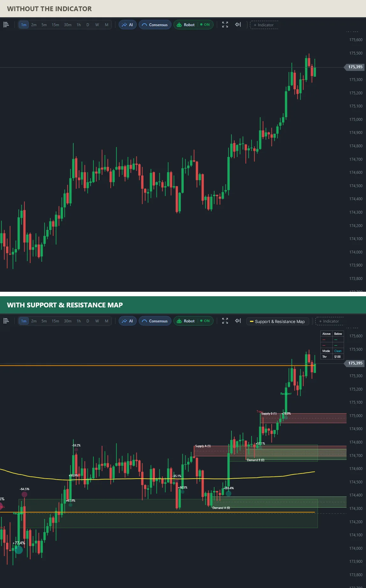Select the 1m timeframe in the Support & Resistance Map chart
Image resolution: width=366 pixels, height=588 pixels.
(24, 321)
